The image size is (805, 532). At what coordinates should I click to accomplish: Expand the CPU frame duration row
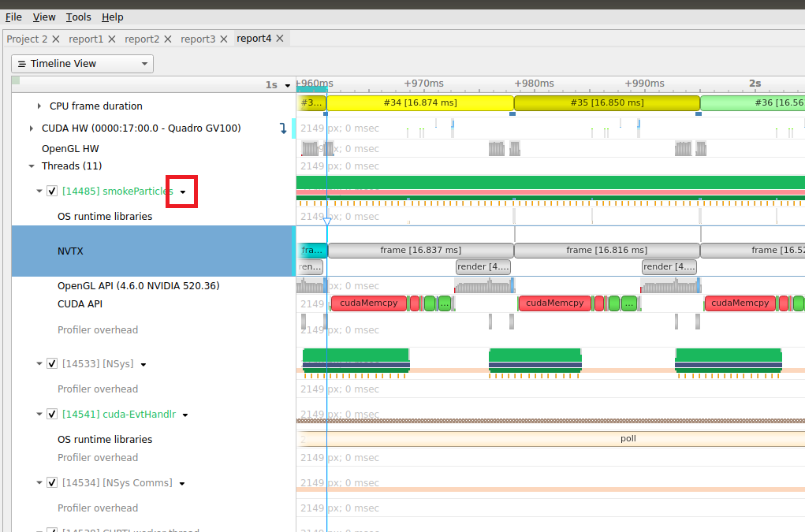click(x=39, y=106)
